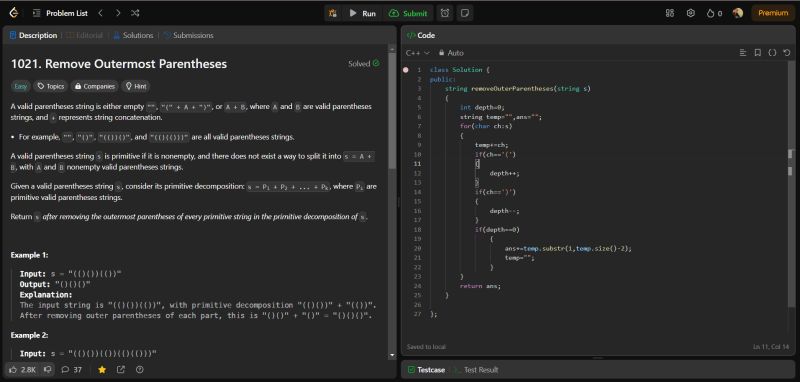Toggle breakpoint on line 1

[x=406, y=70]
